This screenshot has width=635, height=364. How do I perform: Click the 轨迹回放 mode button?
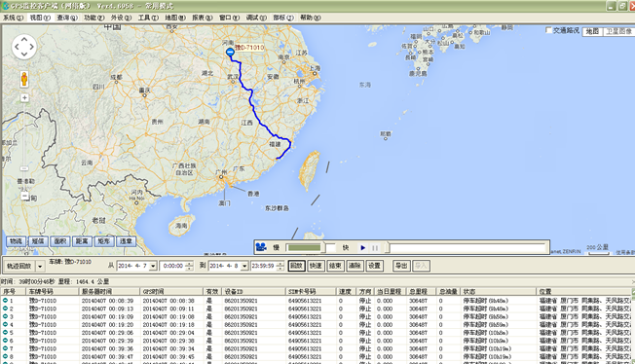(x=19, y=266)
